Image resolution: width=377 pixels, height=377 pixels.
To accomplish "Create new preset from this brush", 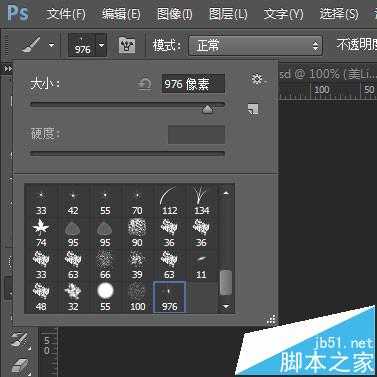I will (253, 109).
